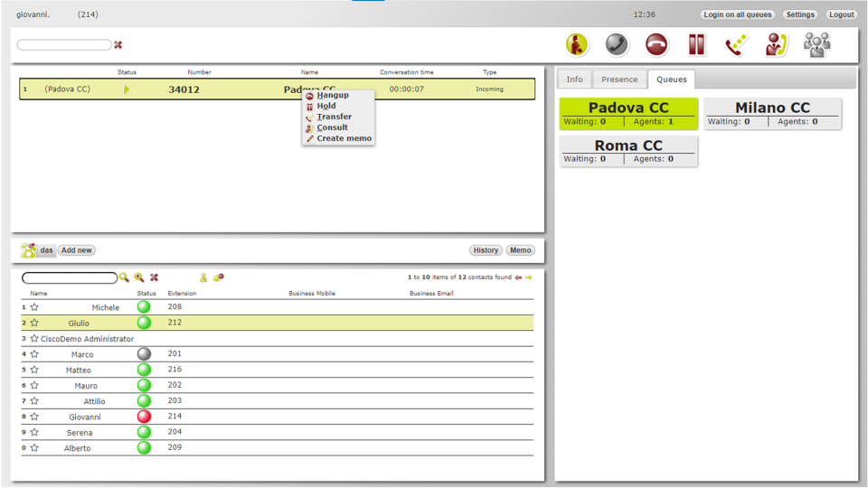Click the advanced search magnifier with plus
868x488 pixels.
139,277
